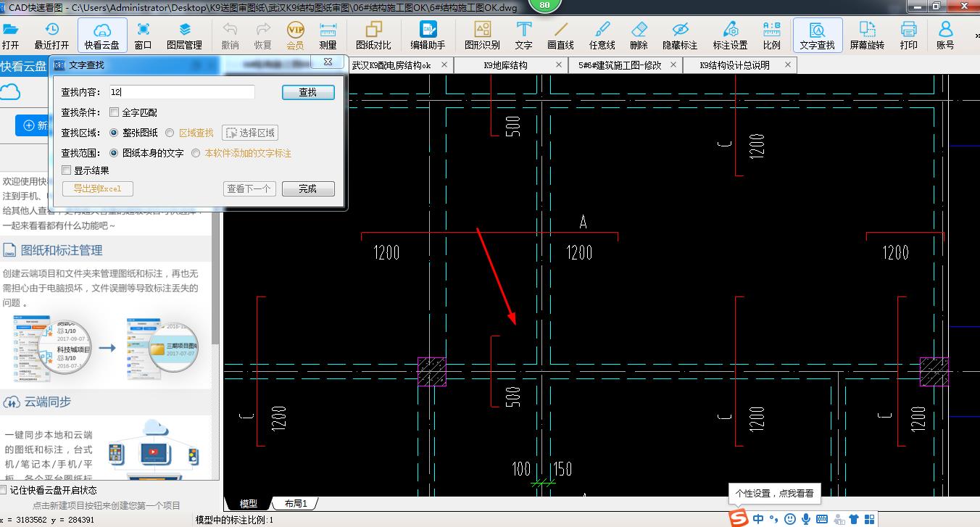Open the 最近打开 recent files list
The image size is (980, 527).
[52, 36]
